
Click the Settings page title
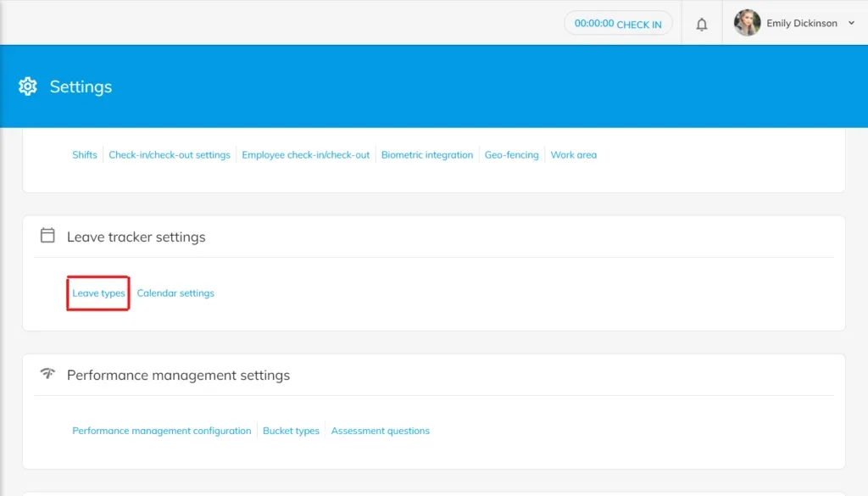click(x=81, y=87)
